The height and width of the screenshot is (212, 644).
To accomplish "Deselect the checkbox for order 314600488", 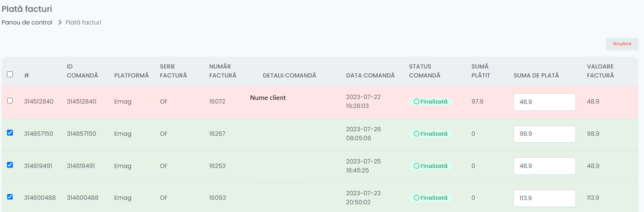I will point(10,197).
